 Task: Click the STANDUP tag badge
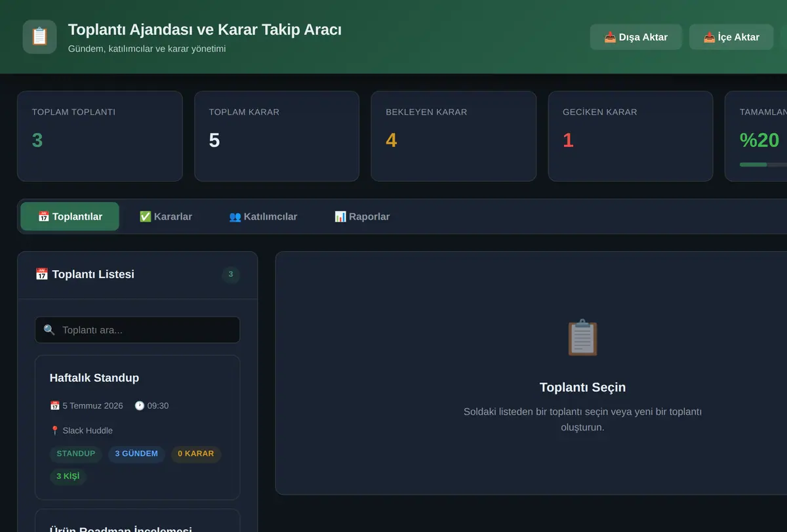coord(75,454)
